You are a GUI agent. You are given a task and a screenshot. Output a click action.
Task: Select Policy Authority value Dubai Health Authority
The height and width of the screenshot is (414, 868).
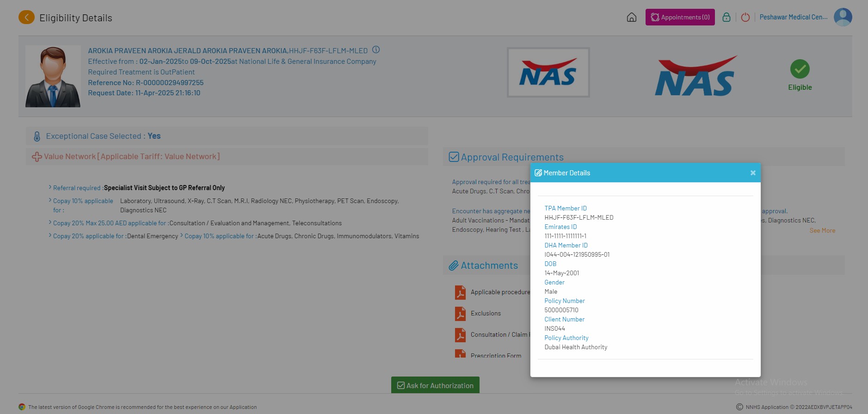coord(576,347)
